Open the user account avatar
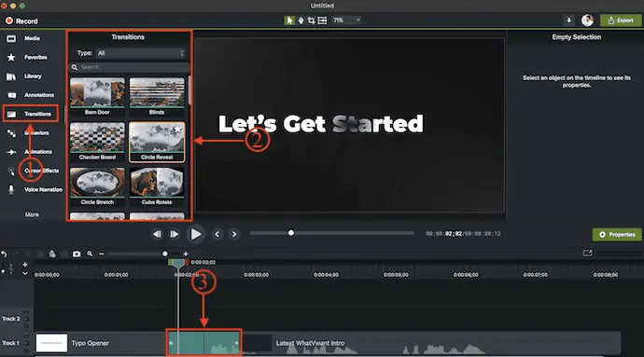The image size is (644, 357). (x=587, y=21)
